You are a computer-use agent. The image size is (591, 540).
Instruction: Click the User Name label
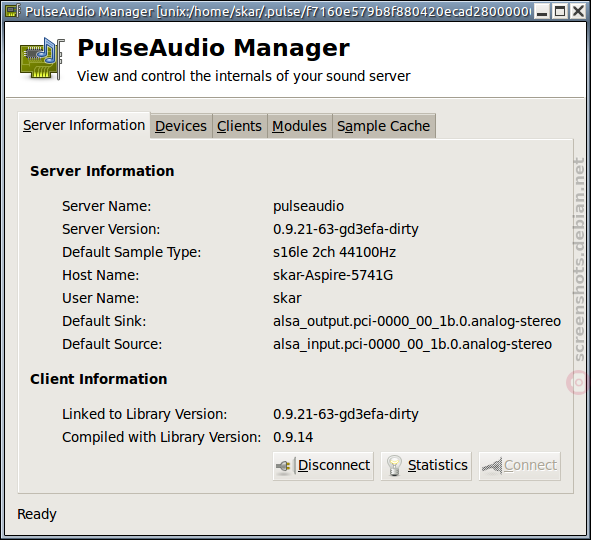coord(100,298)
